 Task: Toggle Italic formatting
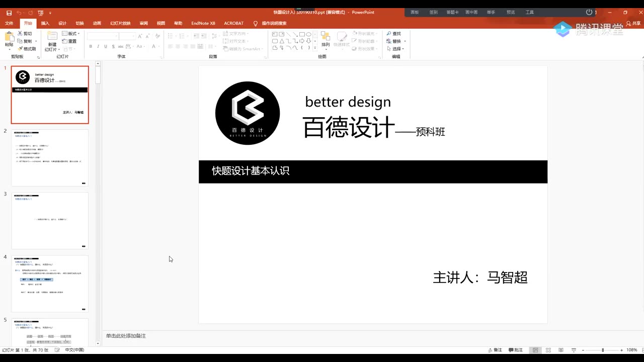pyautogui.click(x=98, y=47)
